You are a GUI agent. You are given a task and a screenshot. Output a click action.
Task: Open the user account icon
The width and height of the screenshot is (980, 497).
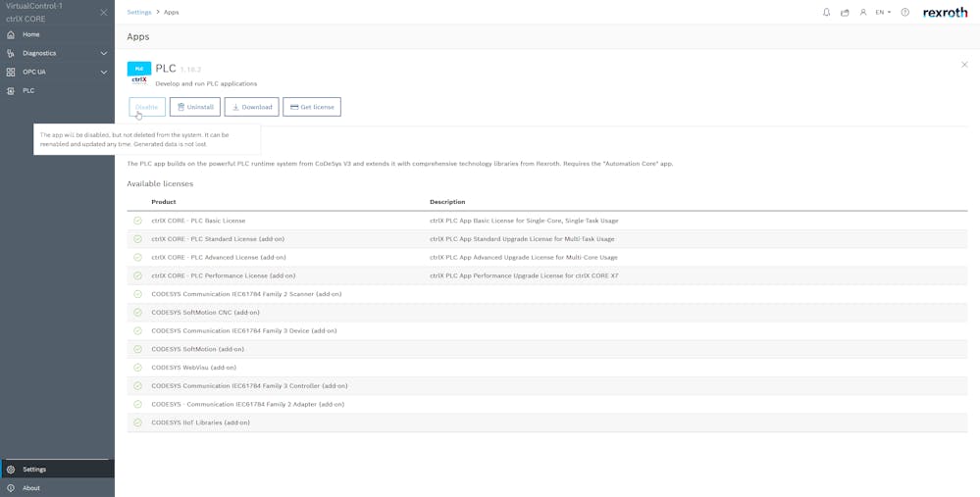pyautogui.click(x=863, y=13)
